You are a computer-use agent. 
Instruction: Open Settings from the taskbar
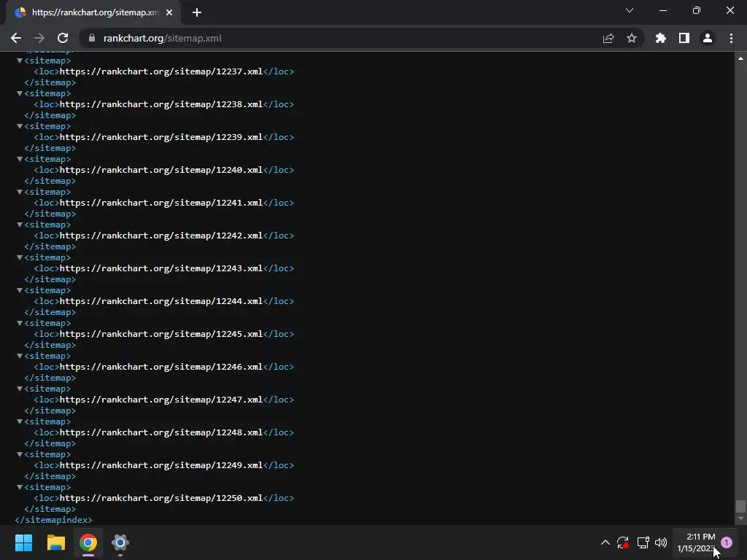(x=120, y=542)
